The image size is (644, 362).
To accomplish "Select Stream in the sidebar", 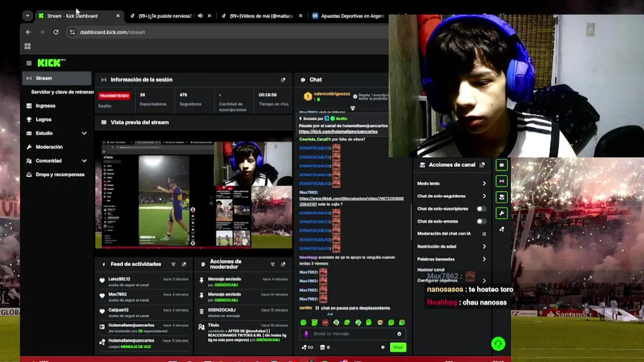I will click(x=57, y=78).
